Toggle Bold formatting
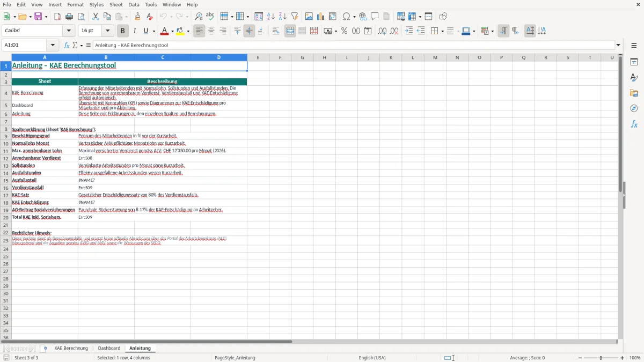The height and width of the screenshot is (362, 644). point(122,31)
